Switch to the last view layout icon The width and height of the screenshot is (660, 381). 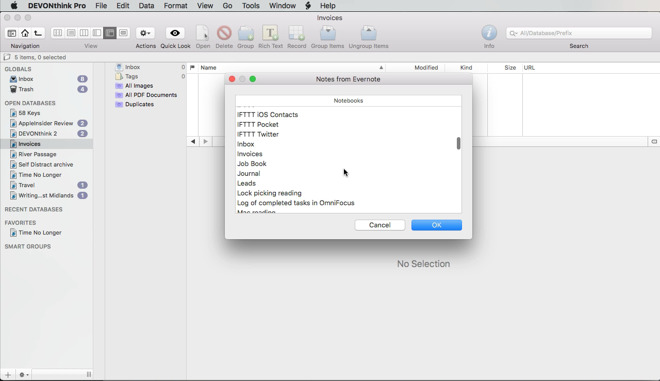pyautogui.click(x=123, y=33)
